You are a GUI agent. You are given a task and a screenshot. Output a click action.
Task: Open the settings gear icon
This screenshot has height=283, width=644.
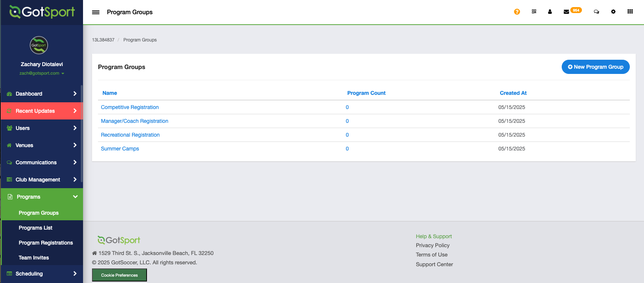coord(613,12)
